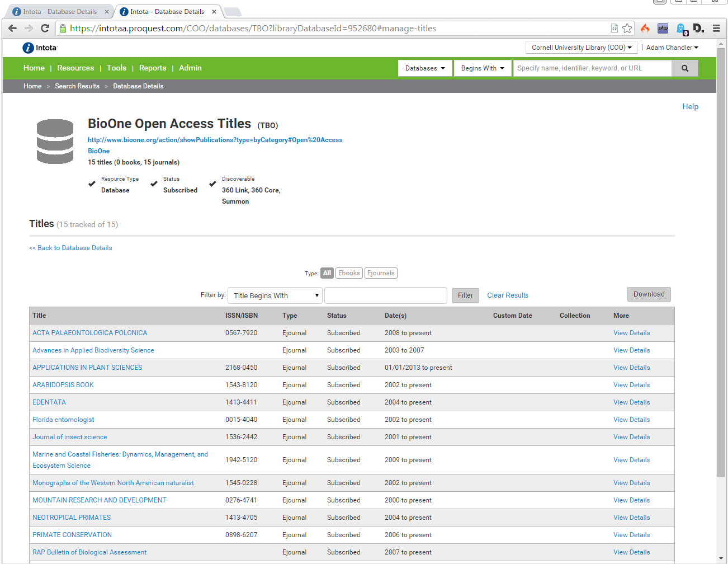728x564 pixels.
Task: Open MOUNTAIN RESEARCH AND DEVELOPMENT title
Action: pos(99,500)
